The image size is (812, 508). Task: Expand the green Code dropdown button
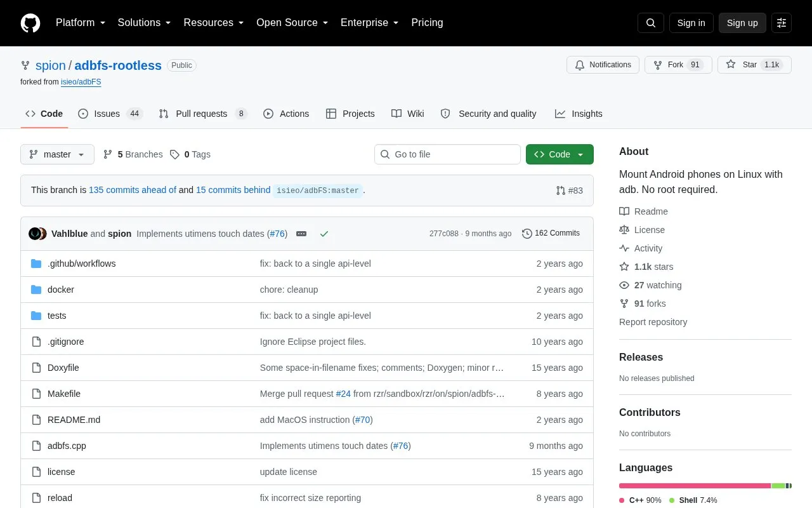click(x=560, y=154)
